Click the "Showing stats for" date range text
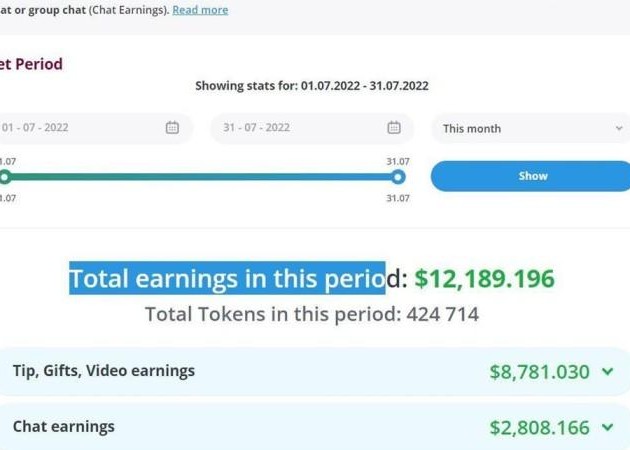 (x=312, y=86)
